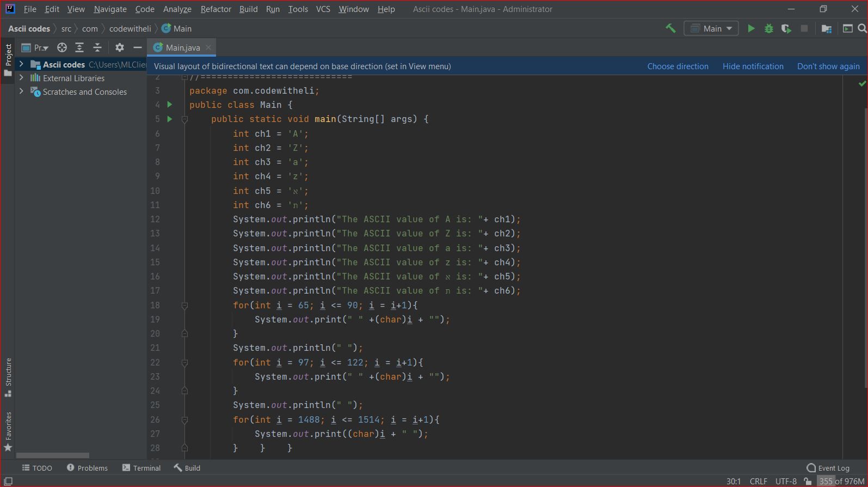
Task: Click the Project panel horizontal scrollbar
Action: 52,455
